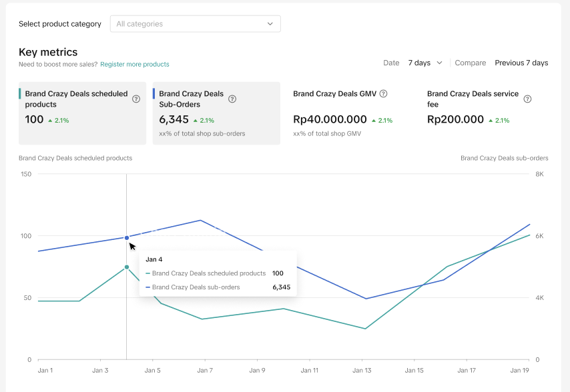Toggle the Brand Crazy Deals Sub-Orders card
Image resolution: width=570 pixels, height=392 pixels.
pyautogui.click(x=216, y=113)
